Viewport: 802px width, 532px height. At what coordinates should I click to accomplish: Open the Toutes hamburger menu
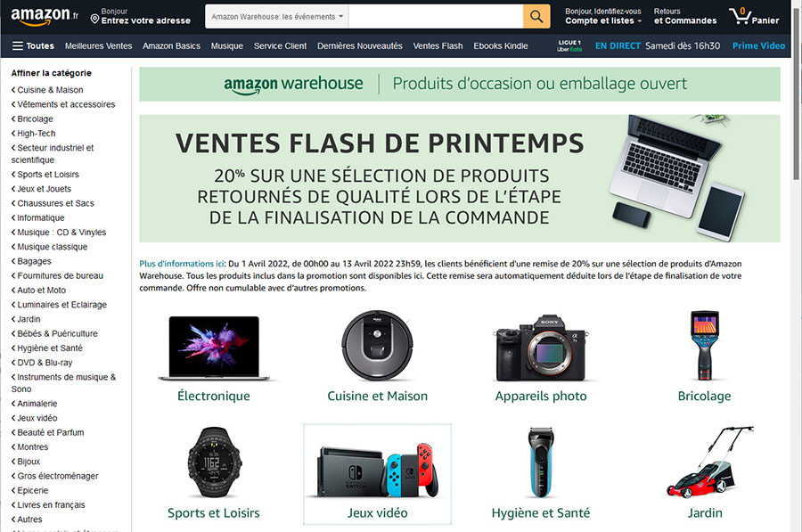point(33,46)
